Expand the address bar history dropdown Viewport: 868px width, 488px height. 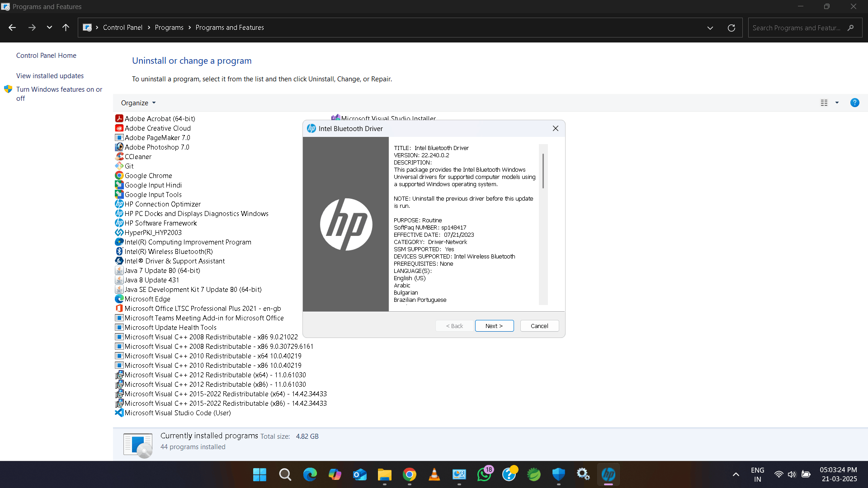(710, 28)
